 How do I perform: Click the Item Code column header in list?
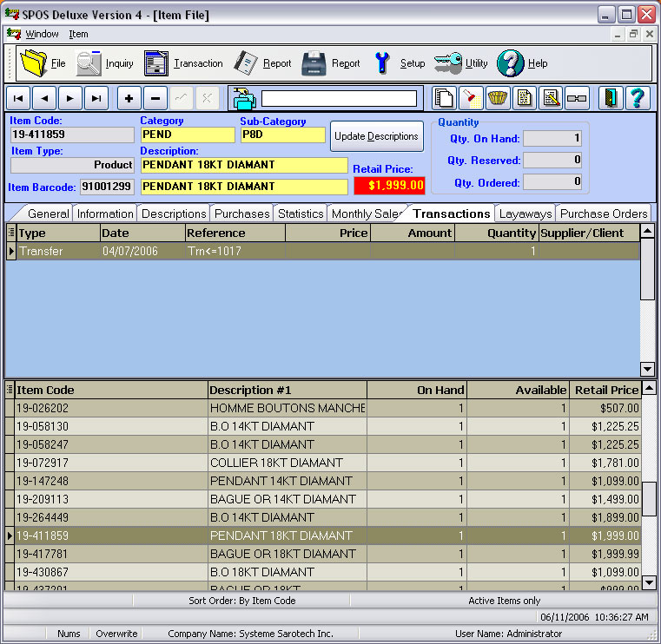click(111, 390)
